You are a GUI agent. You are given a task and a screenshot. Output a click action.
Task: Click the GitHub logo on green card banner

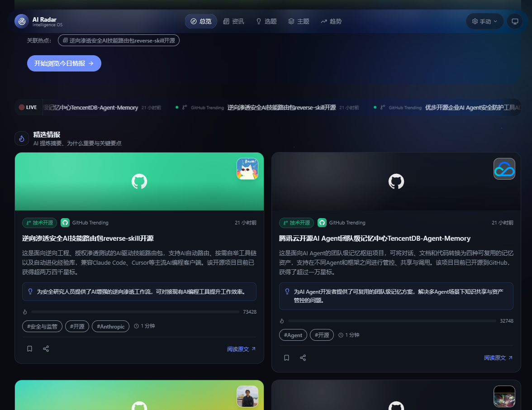[139, 181]
